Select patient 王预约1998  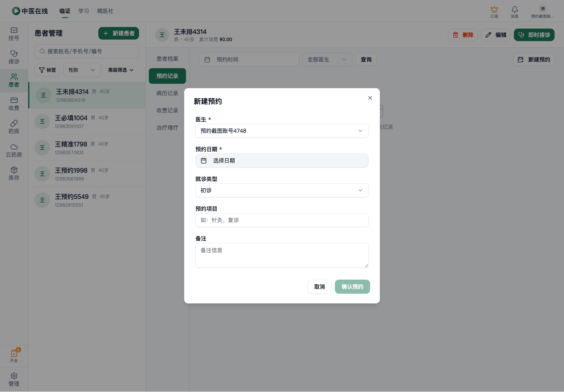[87, 174]
